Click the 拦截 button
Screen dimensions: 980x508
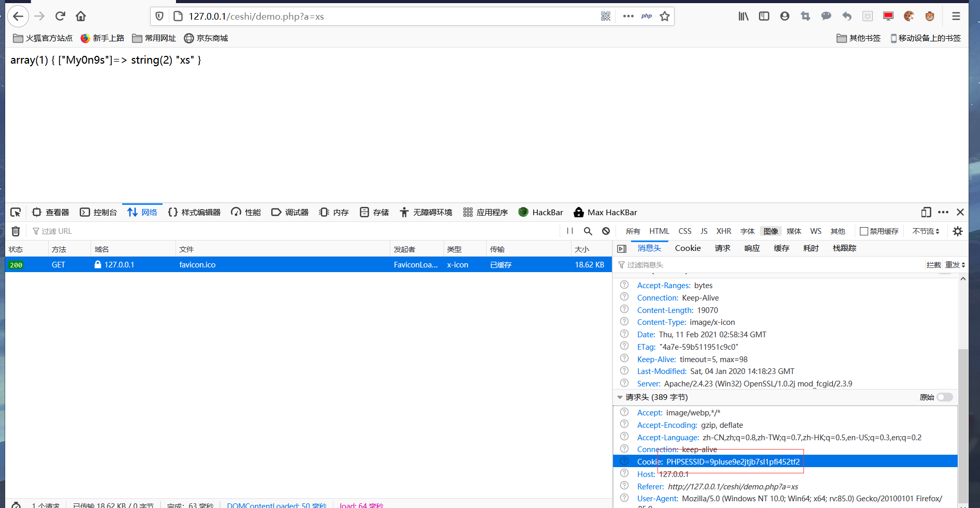[934, 265]
